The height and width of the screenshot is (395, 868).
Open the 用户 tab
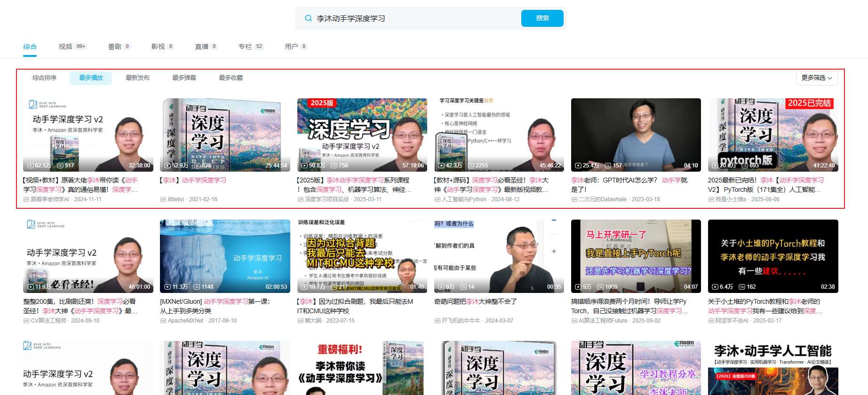coord(295,47)
